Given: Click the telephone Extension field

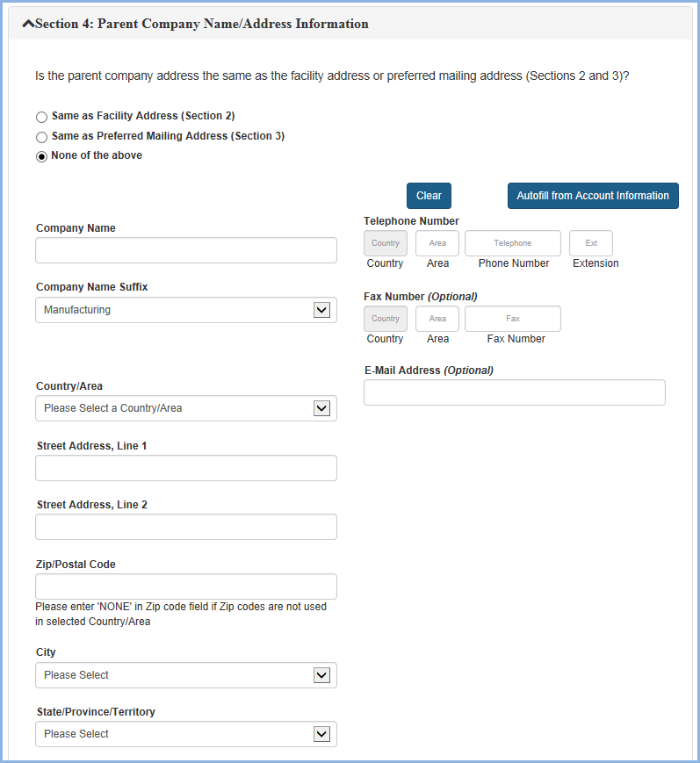Looking at the screenshot, I should pyautogui.click(x=591, y=243).
